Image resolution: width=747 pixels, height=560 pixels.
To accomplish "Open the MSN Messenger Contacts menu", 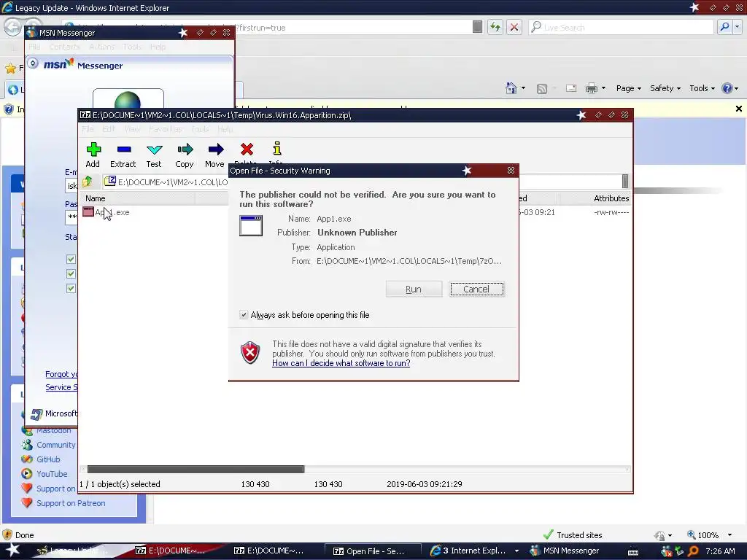I will point(64,47).
